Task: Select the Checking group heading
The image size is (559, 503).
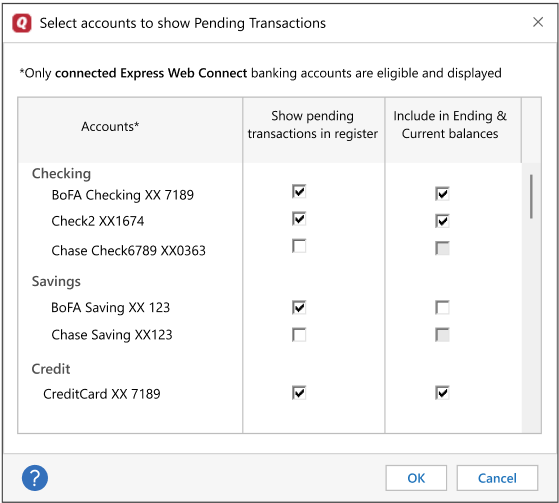Action: pos(61,174)
